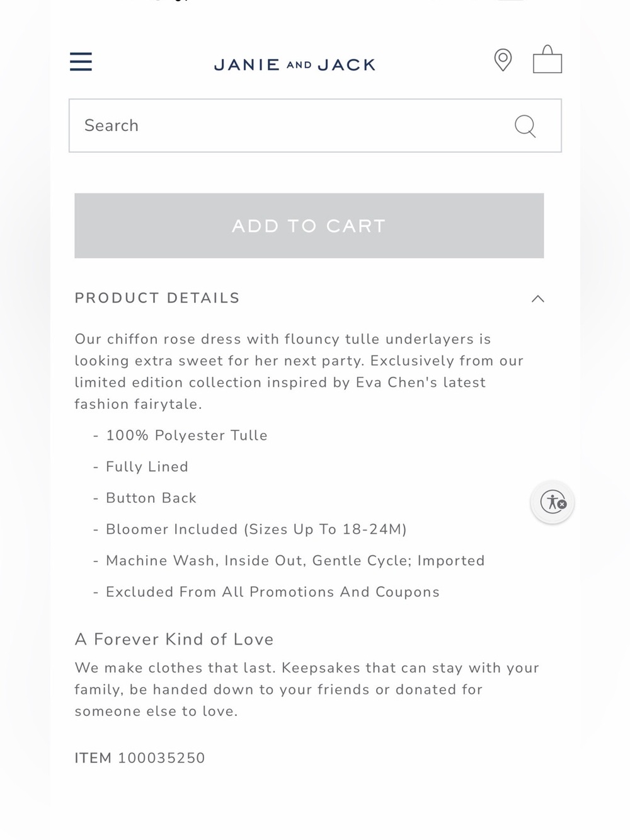Click the PRODUCT DETAILS section heading
This screenshot has height=840, width=630.
coord(157,298)
